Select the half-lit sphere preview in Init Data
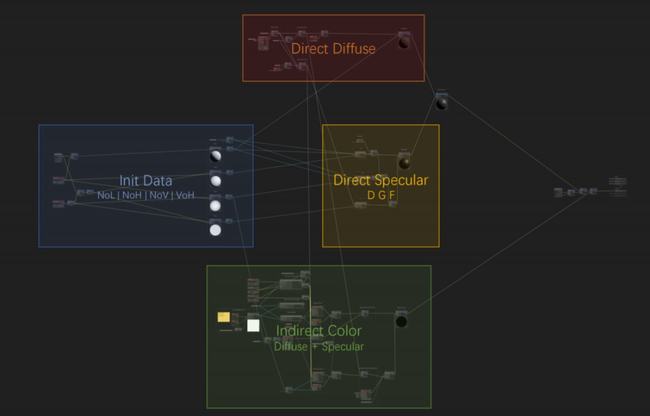The height and width of the screenshot is (416, 650). click(x=215, y=156)
